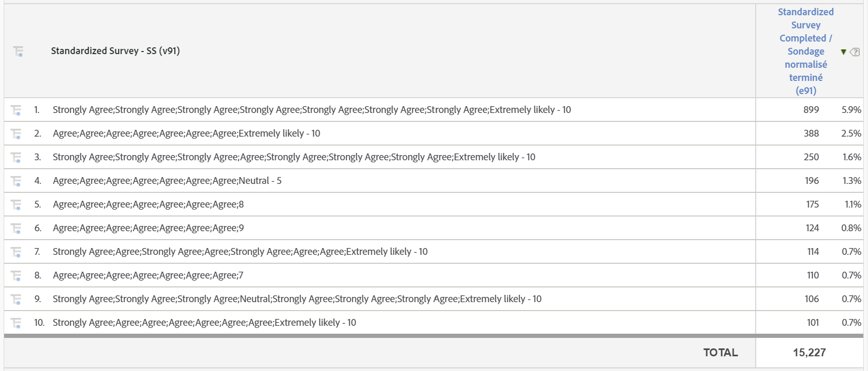Click the Standardized Survey - SS (v91) column header

(115, 51)
